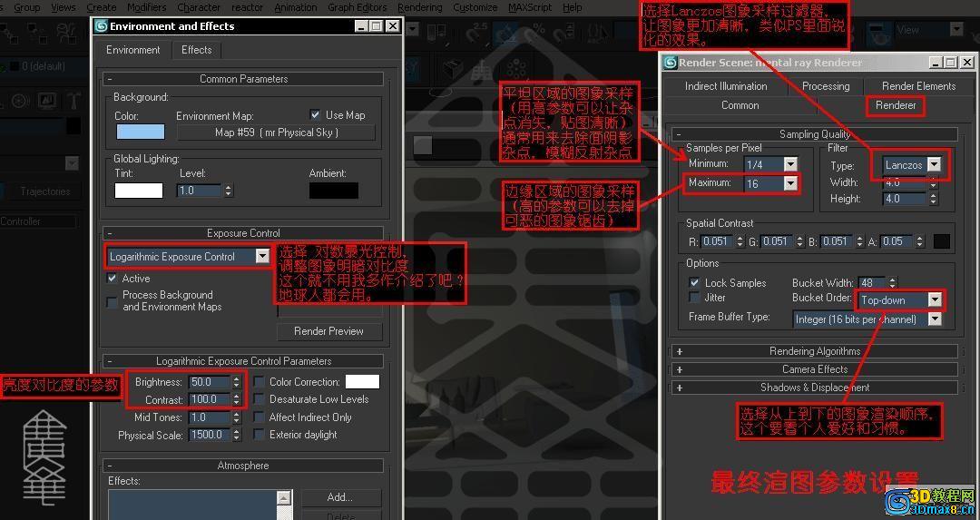Enable the Exterior daylight checkbox
The image size is (980, 520).
point(259,435)
